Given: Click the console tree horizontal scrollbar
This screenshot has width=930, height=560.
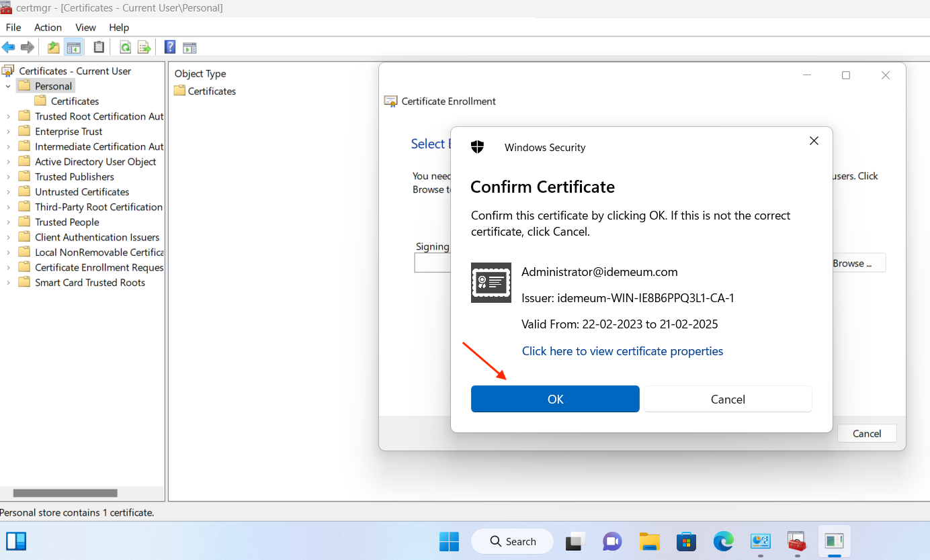Looking at the screenshot, I should [65, 493].
